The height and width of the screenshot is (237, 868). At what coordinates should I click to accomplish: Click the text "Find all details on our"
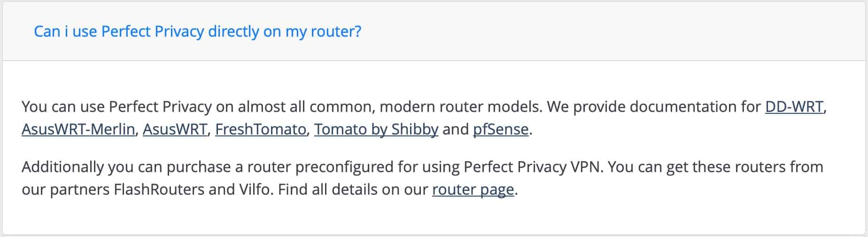[353, 190]
